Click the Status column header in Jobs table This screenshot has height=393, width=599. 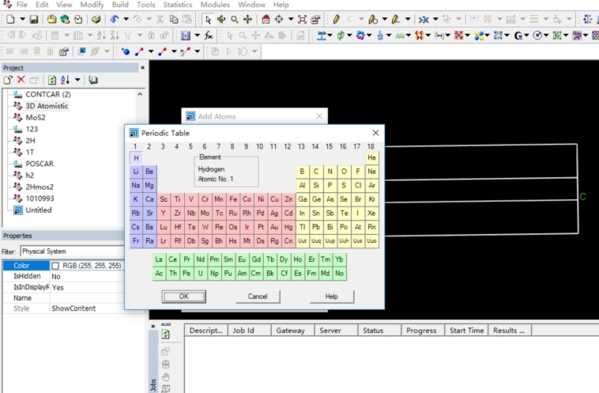379,330
